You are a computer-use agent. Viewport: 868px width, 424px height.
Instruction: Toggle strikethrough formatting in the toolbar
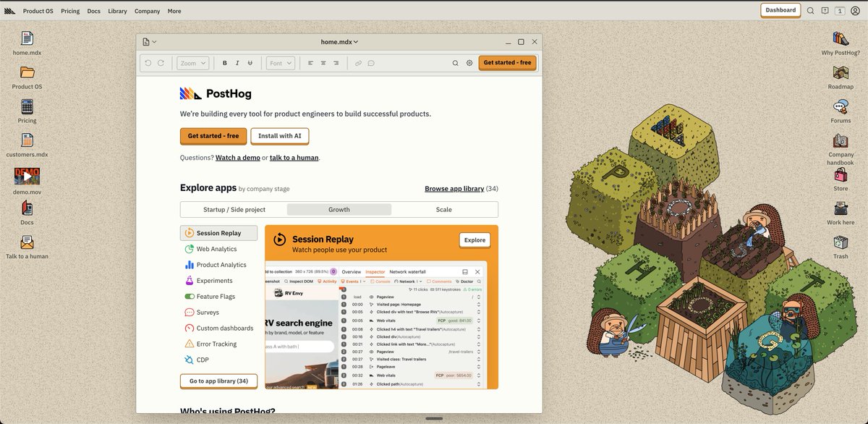point(250,63)
